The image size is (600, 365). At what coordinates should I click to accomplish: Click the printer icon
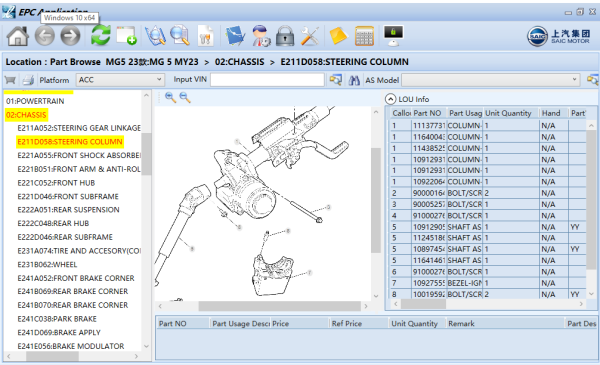(28, 80)
